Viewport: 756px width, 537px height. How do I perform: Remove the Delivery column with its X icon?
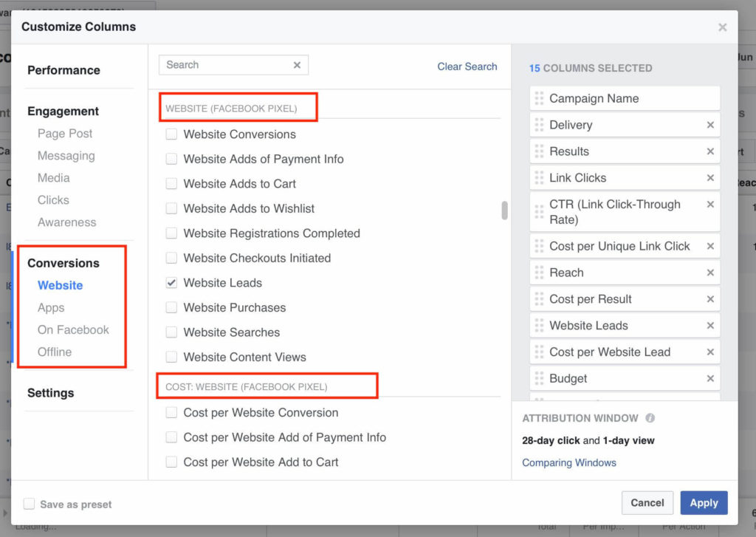(710, 125)
